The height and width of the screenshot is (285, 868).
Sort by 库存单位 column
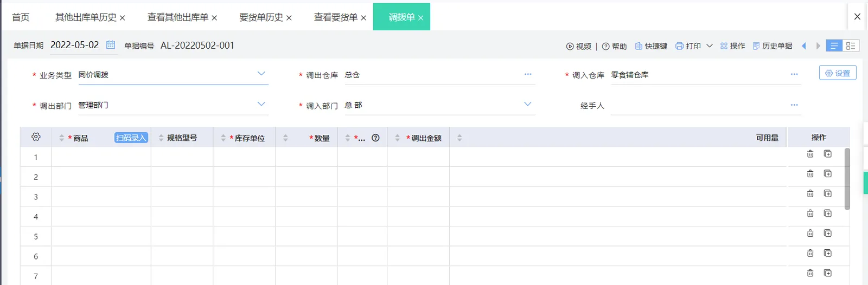[x=223, y=138]
